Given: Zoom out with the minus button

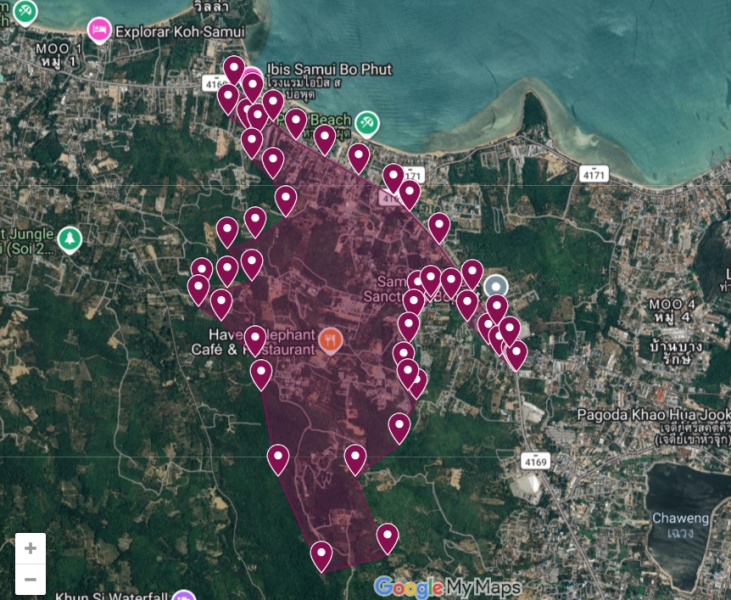Looking at the screenshot, I should click(x=30, y=579).
